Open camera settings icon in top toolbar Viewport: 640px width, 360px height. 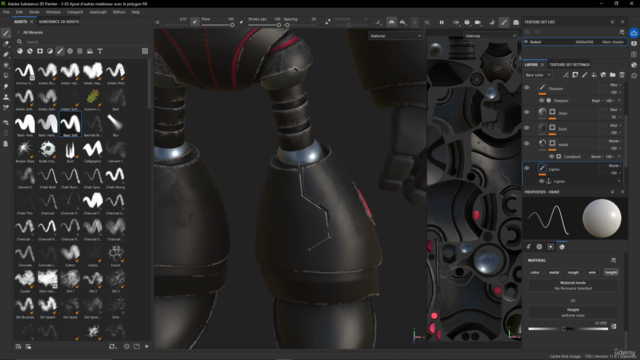[x=478, y=22]
